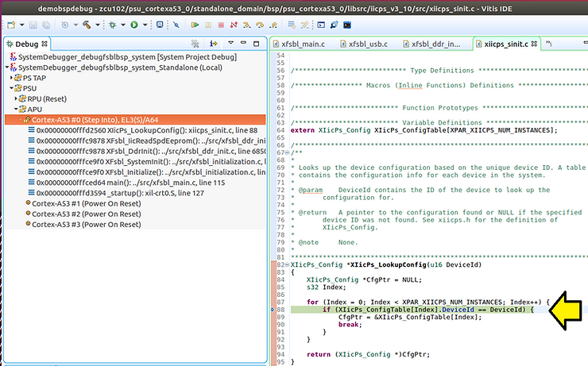Click the hammer Build icon
Viewport: 588px width, 366px height.
click(x=87, y=25)
